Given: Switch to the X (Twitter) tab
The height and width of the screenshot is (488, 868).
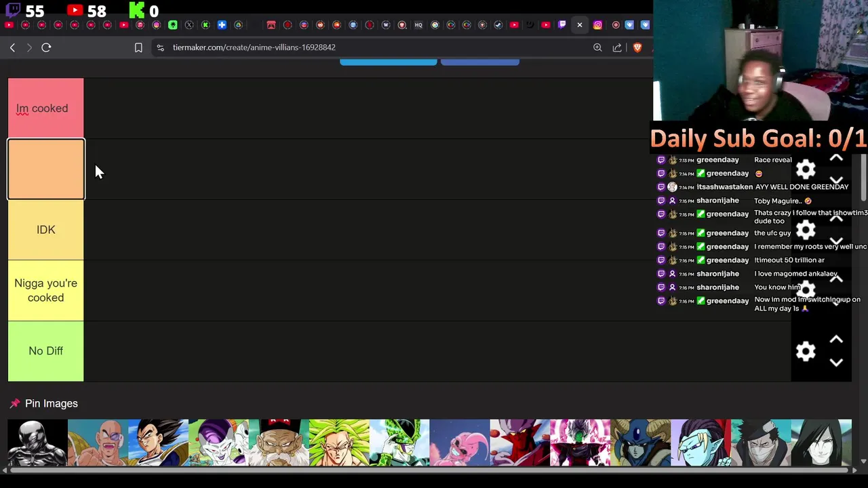Looking at the screenshot, I should tap(189, 25).
